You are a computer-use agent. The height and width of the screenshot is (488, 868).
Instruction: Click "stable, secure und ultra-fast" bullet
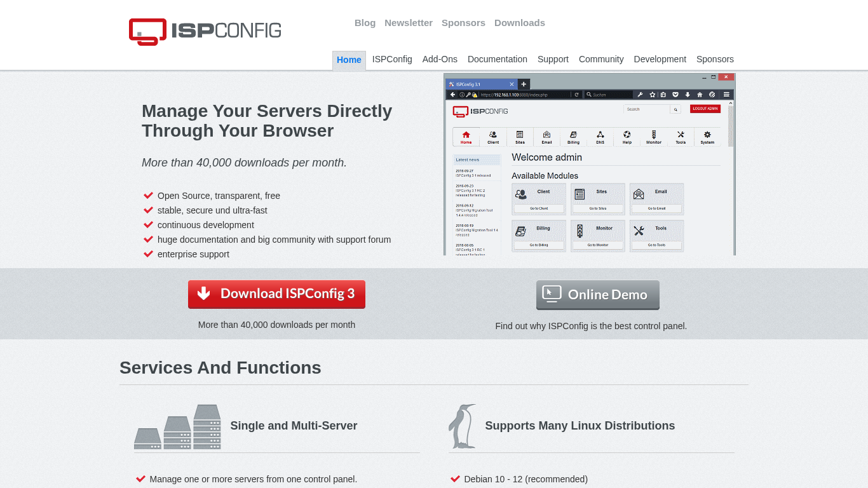coord(212,210)
